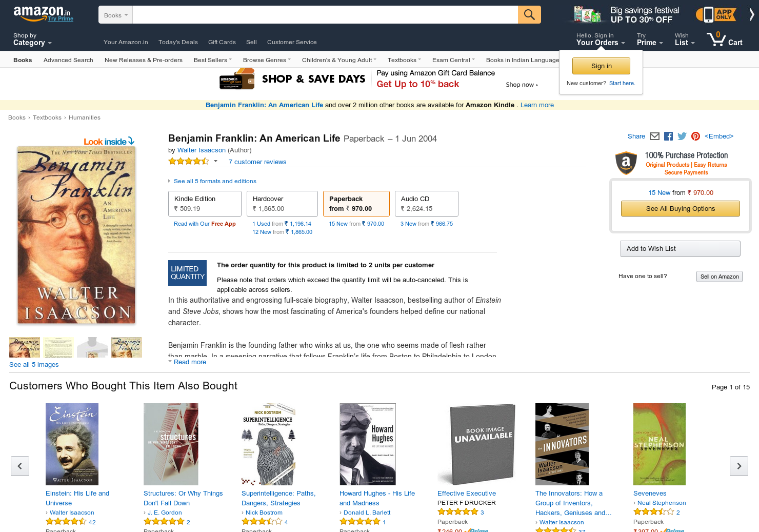Open Today's Deals in top navigation
759x532 pixels.
click(x=178, y=42)
